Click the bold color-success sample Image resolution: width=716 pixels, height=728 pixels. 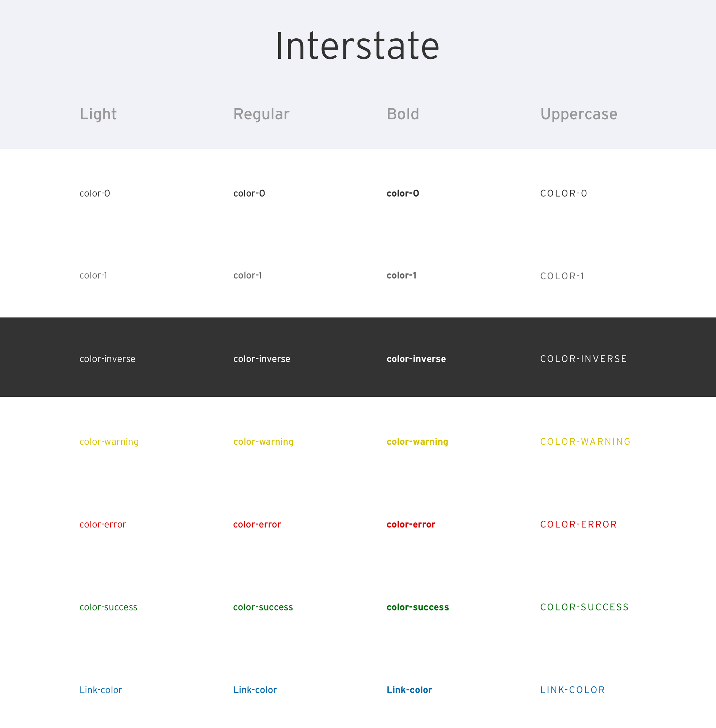coord(417,607)
